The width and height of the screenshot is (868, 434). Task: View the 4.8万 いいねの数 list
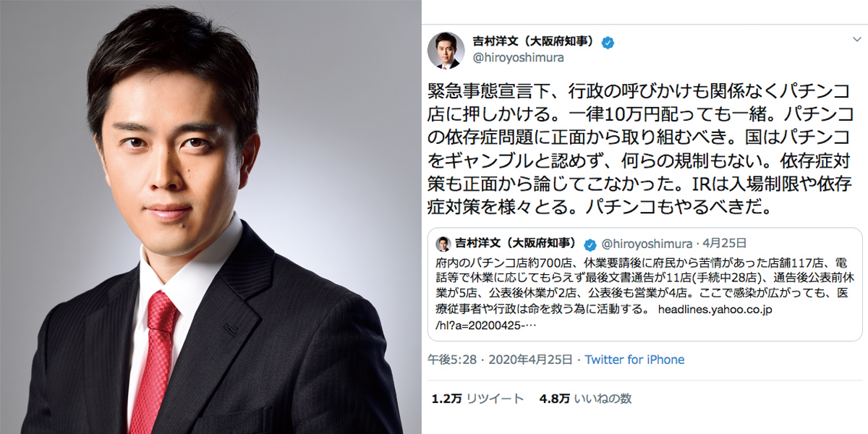pos(585,399)
